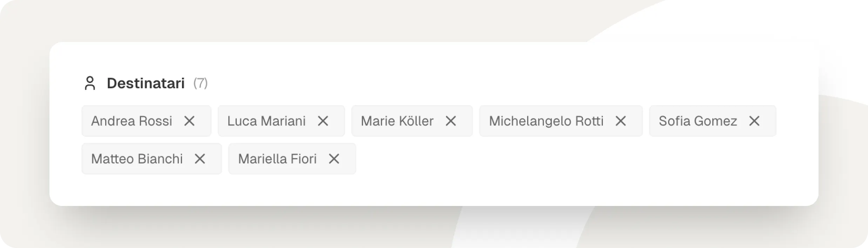Click on the Sofia Gomez name
Screen dimensions: 868x248
(698, 121)
